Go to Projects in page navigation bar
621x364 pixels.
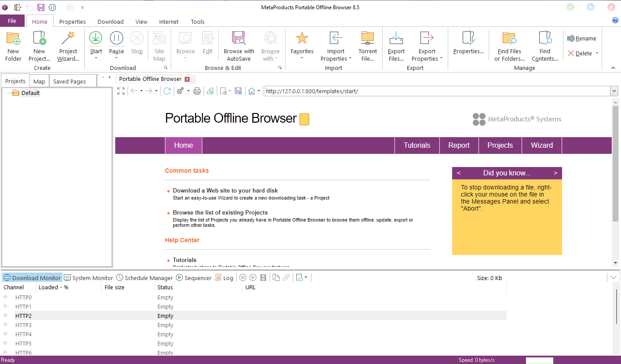[x=500, y=146]
